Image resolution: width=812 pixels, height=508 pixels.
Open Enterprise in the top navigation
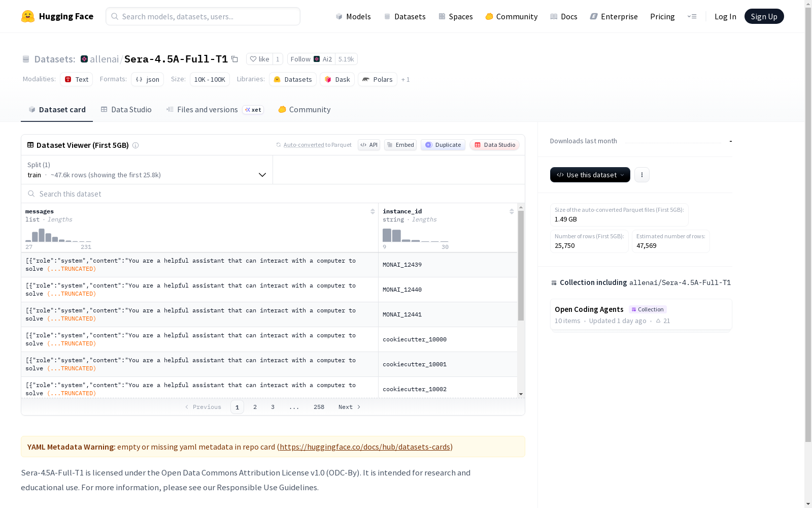(x=614, y=16)
